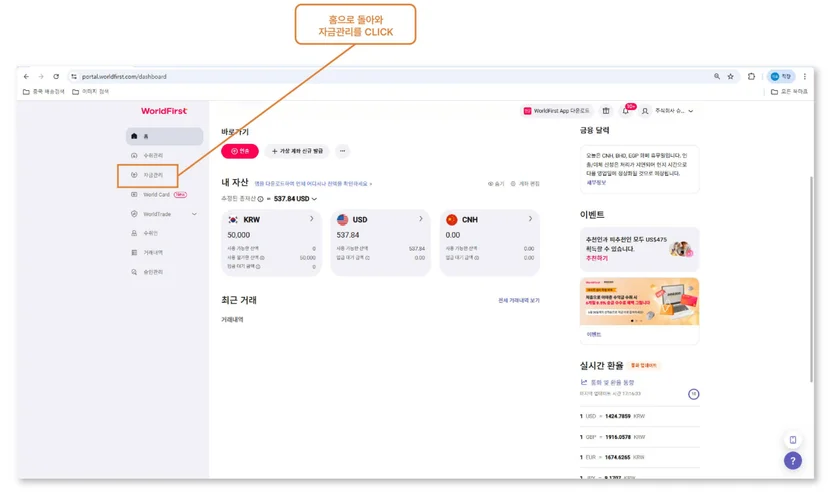Reload the page with the refresh icon

pos(56,77)
